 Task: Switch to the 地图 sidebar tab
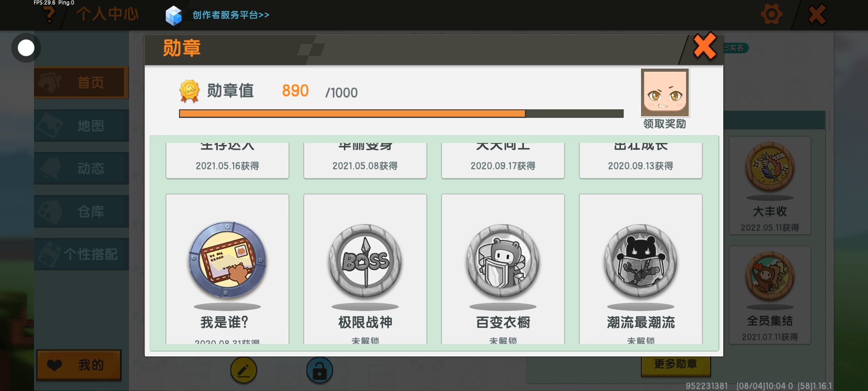click(x=81, y=125)
